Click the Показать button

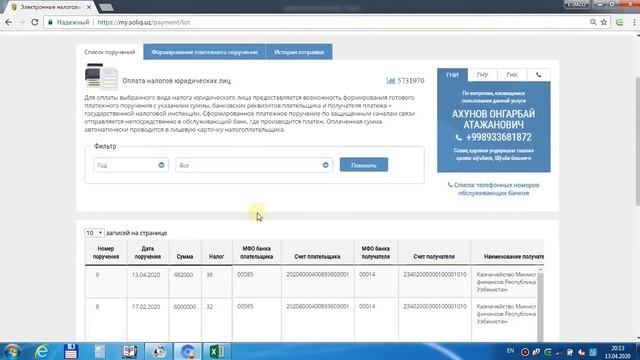[x=364, y=165]
